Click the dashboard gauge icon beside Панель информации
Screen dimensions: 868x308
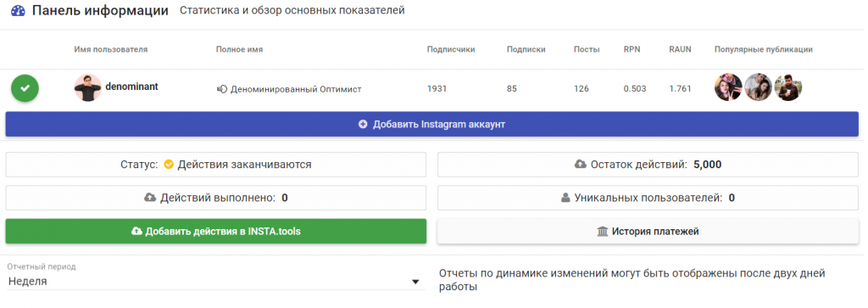click(19, 11)
